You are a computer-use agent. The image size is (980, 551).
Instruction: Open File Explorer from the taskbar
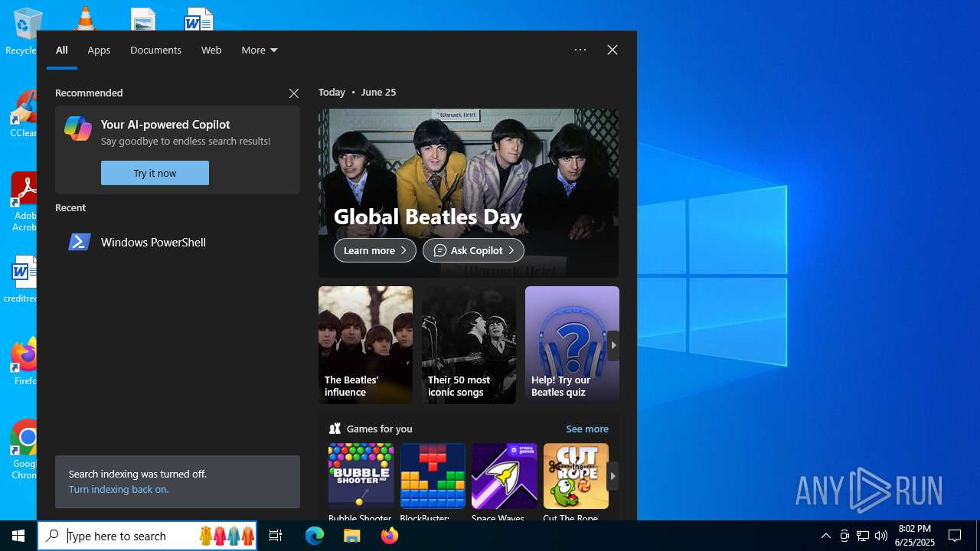coord(352,536)
